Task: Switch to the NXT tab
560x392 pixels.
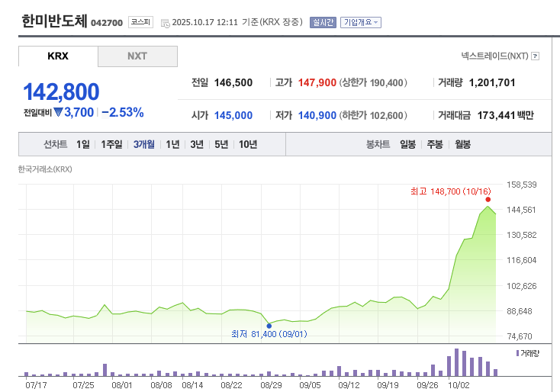Action: coord(137,56)
